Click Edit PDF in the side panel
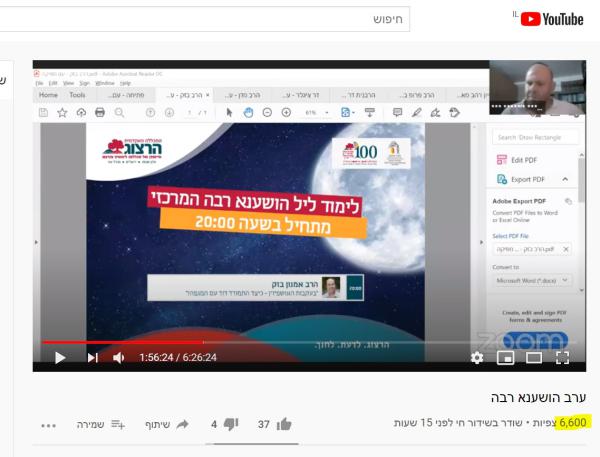This screenshot has height=457, width=600. 517,160
